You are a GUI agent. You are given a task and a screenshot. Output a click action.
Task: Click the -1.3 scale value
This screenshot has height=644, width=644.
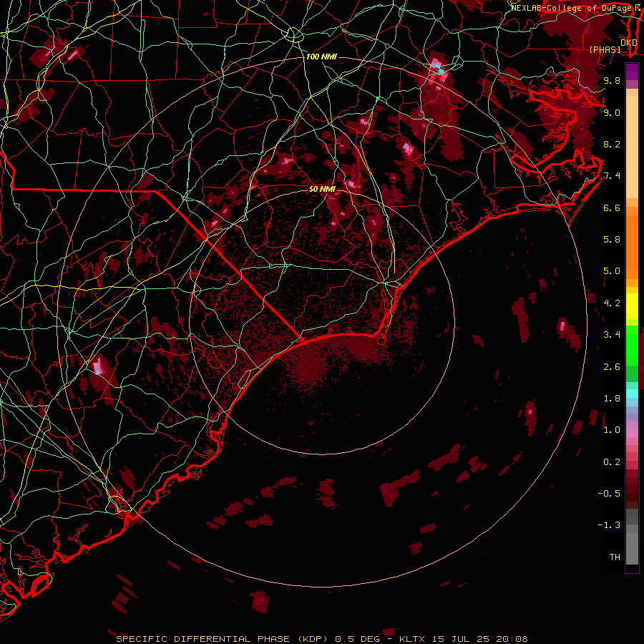(x=609, y=525)
